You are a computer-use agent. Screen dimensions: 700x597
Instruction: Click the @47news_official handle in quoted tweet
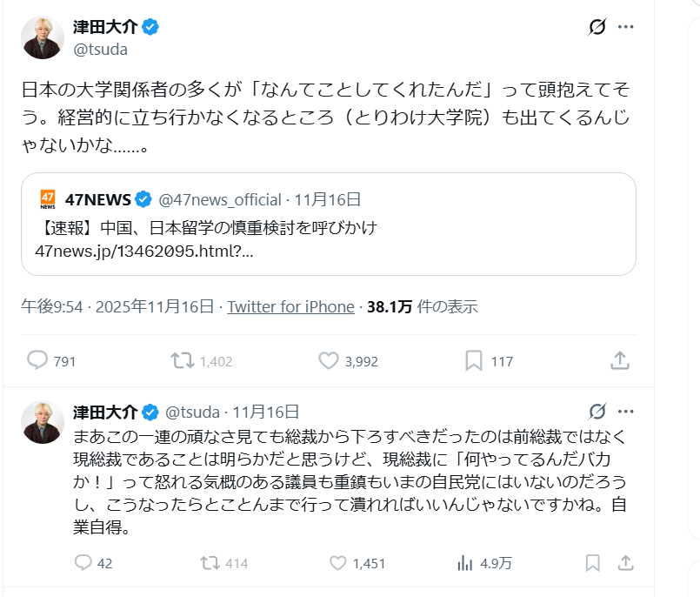[x=219, y=199]
